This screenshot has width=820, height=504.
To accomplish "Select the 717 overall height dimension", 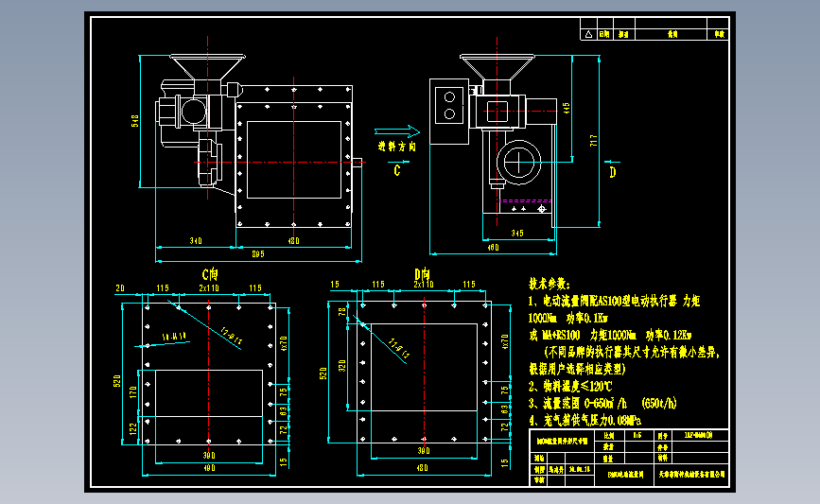I will (x=594, y=141).
